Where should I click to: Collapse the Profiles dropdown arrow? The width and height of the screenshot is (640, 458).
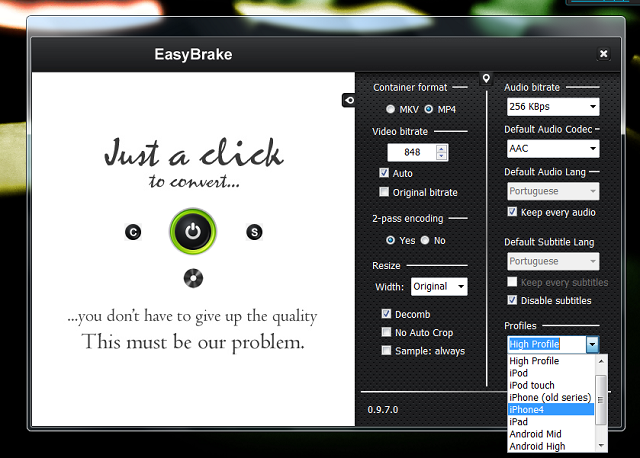pyautogui.click(x=592, y=345)
